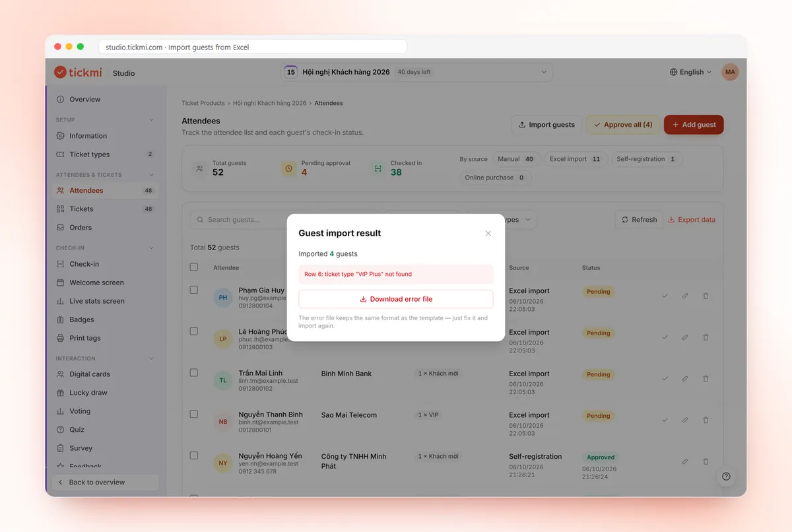Edit the Nguyễn Hoàng Yến guest row
This screenshot has height=532, width=792.
tap(685, 461)
